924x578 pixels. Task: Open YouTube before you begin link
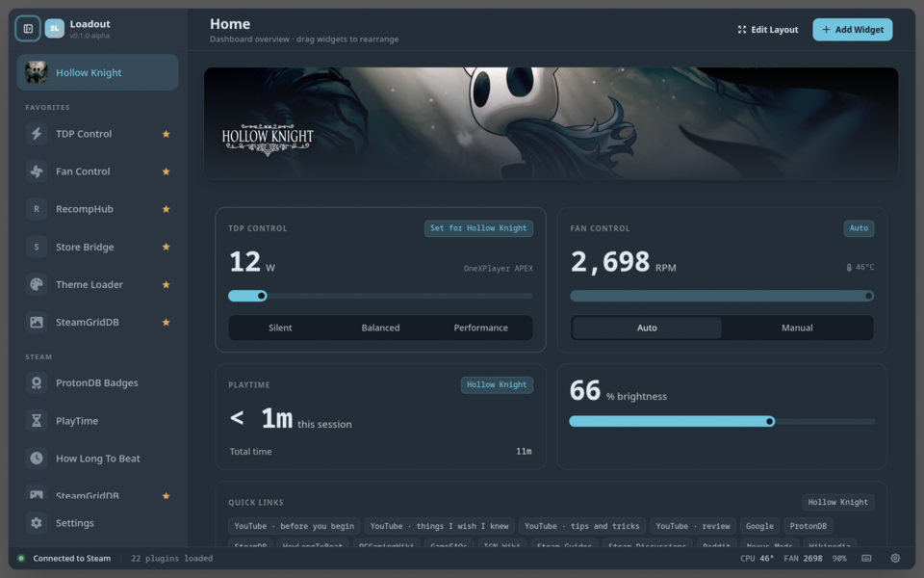point(295,526)
